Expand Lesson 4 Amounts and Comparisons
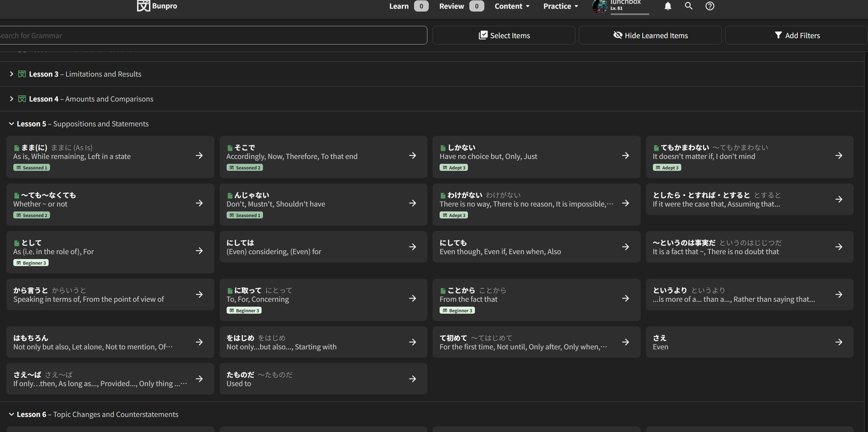The image size is (868, 432). tap(12, 99)
